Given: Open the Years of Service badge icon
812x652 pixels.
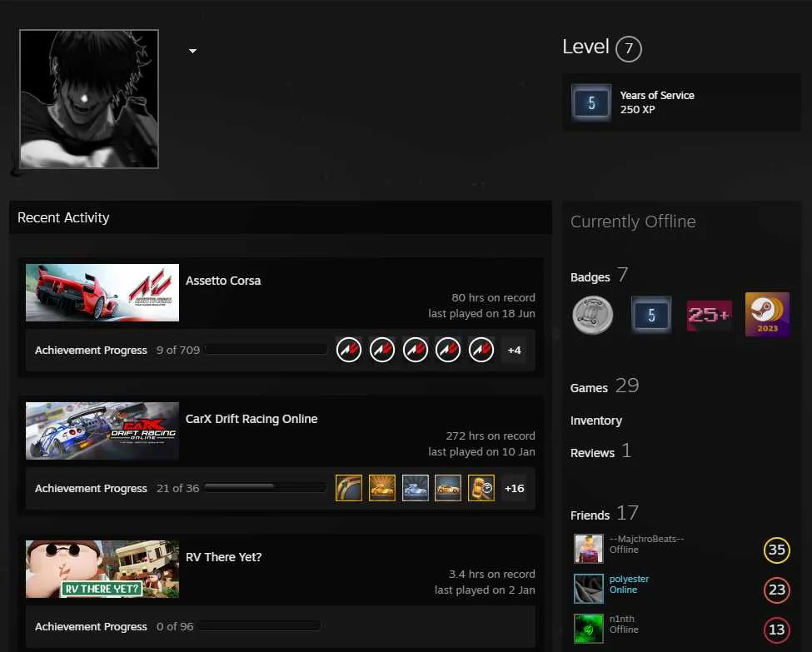Looking at the screenshot, I should [x=591, y=102].
